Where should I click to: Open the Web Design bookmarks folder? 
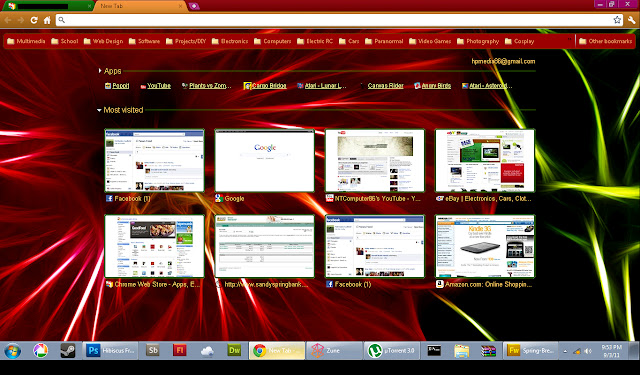[103, 41]
